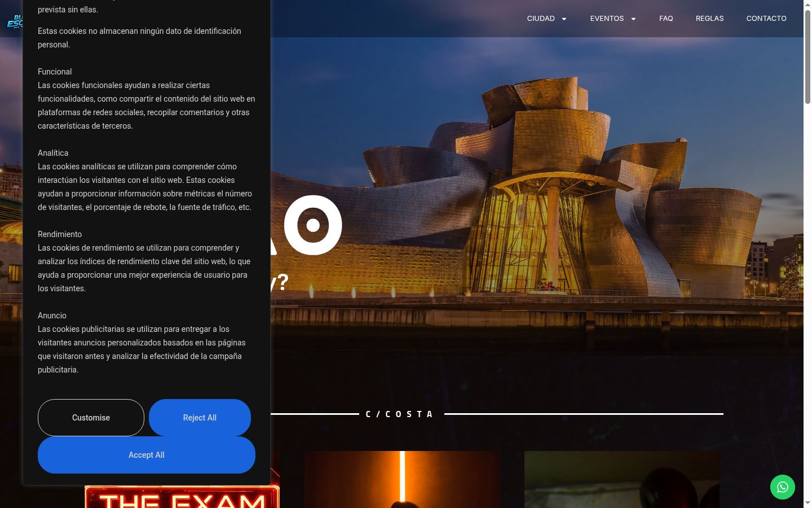Reject all cookies
Viewport: 812px width, 508px height.
[x=200, y=418]
